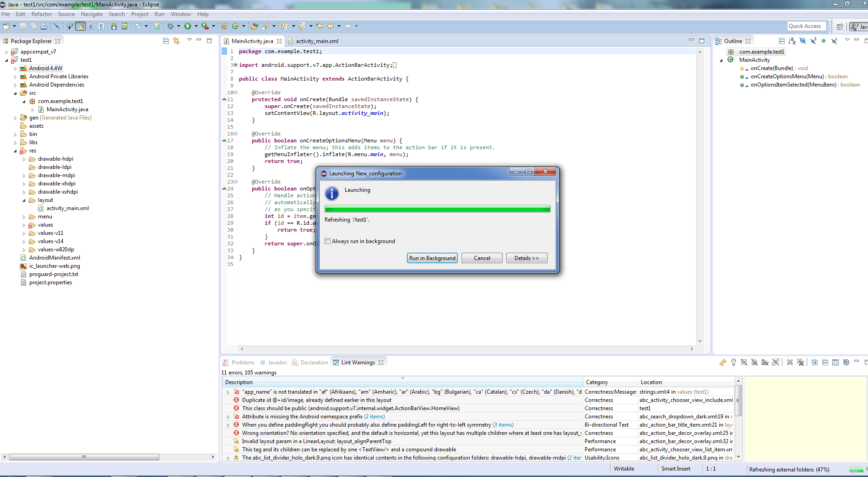Toggle Show Whitespace Characters pilcrow icon

click(101, 27)
